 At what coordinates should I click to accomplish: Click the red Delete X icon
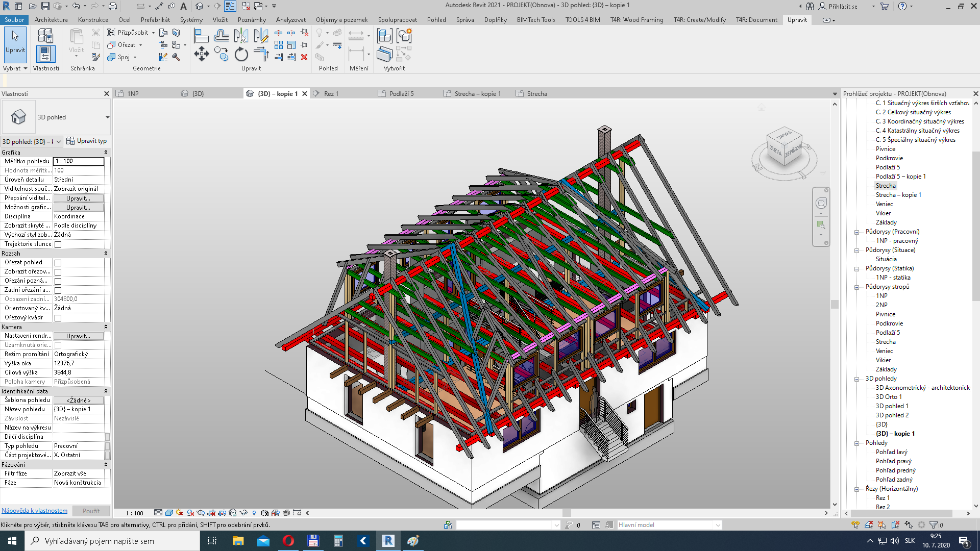[304, 57]
